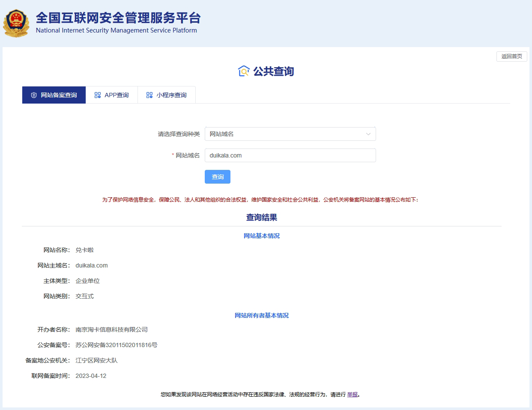The width and height of the screenshot is (532, 410).
Task: Focus the 网站域名 input with duikala.com
Action: (290, 155)
